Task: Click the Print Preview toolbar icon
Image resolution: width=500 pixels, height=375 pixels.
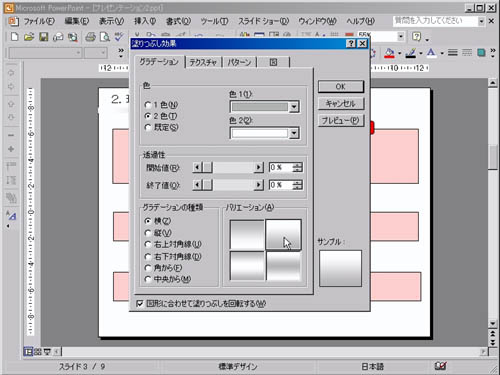Action: coord(105,37)
